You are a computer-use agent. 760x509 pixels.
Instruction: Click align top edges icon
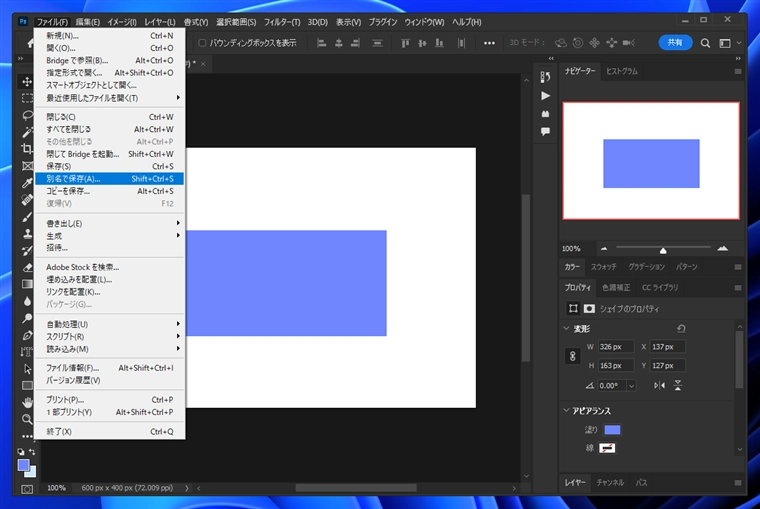point(405,43)
